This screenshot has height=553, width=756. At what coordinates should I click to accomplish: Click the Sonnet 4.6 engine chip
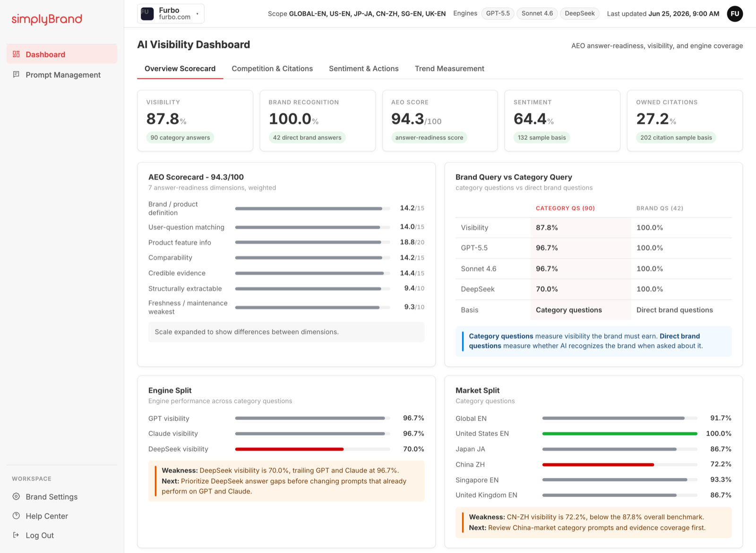537,14
